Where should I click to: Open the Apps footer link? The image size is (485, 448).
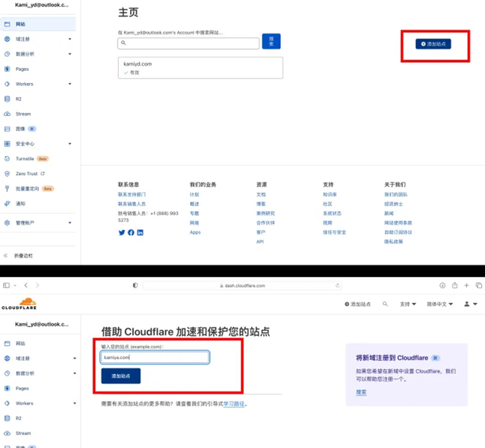[x=195, y=232]
